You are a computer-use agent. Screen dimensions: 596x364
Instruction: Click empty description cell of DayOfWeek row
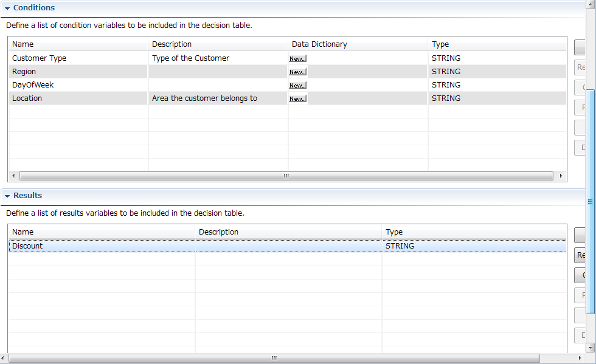(x=218, y=84)
